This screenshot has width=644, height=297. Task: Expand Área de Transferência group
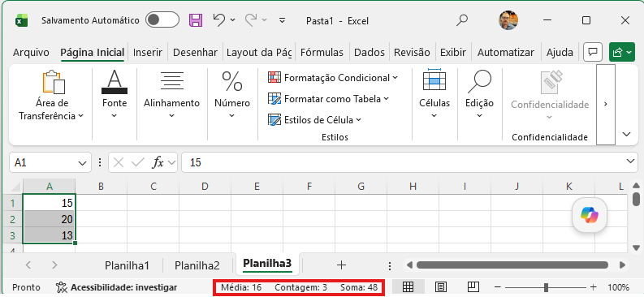[x=51, y=96]
